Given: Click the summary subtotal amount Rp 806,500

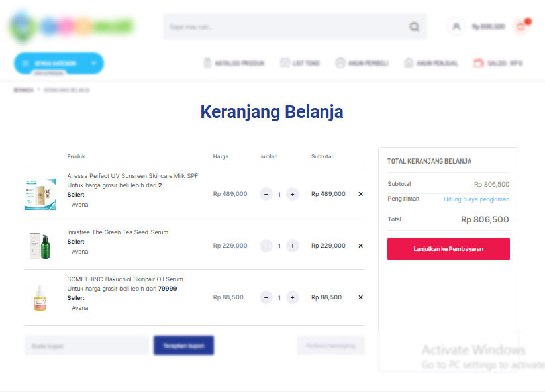Looking at the screenshot, I should tap(491, 185).
